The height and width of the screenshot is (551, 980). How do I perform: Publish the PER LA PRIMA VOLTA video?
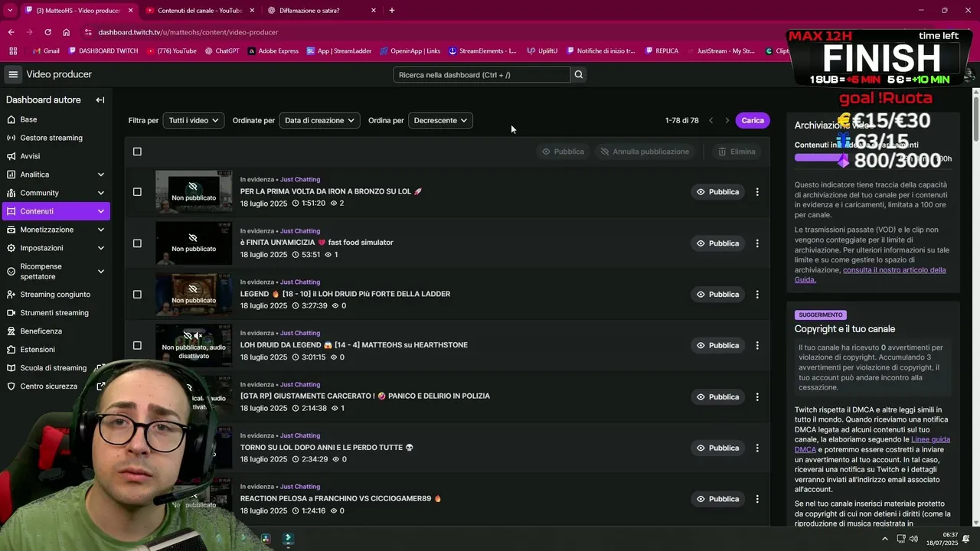(x=717, y=192)
